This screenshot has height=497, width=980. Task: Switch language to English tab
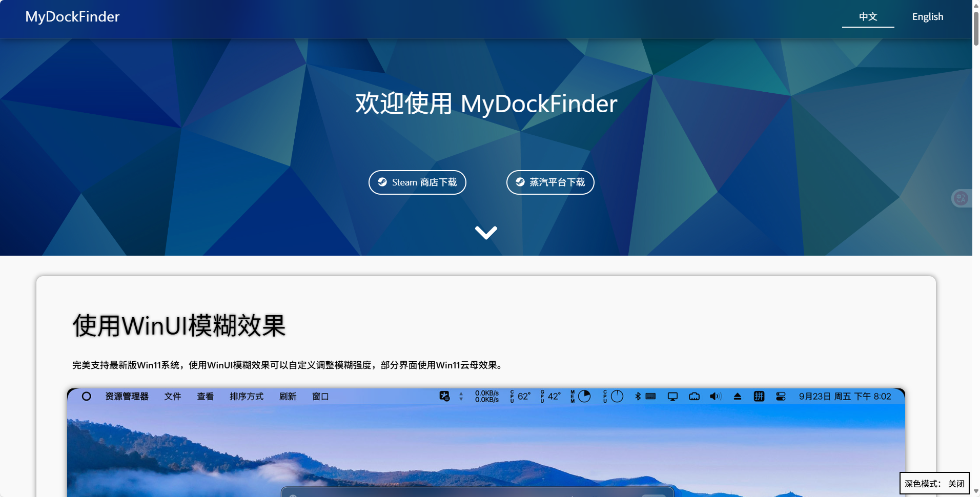pyautogui.click(x=927, y=17)
